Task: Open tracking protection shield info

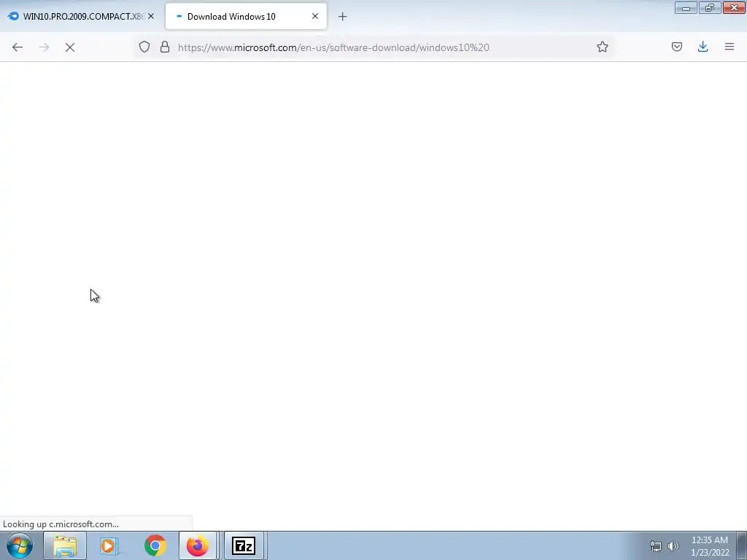Action: click(x=144, y=47)
